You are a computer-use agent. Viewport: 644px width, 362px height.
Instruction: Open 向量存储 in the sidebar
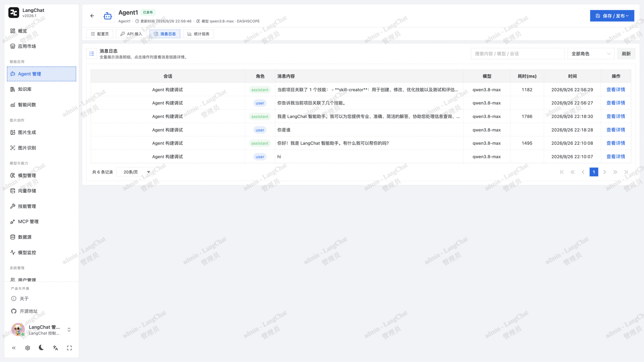point(42,191)
